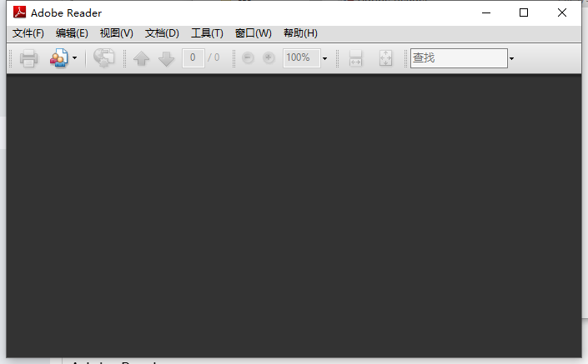
Task: Select the fit one full page icon
Action: [x=385, y=58]
